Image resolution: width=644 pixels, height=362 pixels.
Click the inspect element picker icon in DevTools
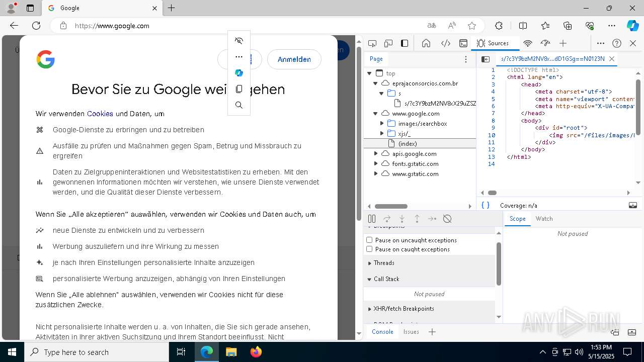[x=372, y=43]
